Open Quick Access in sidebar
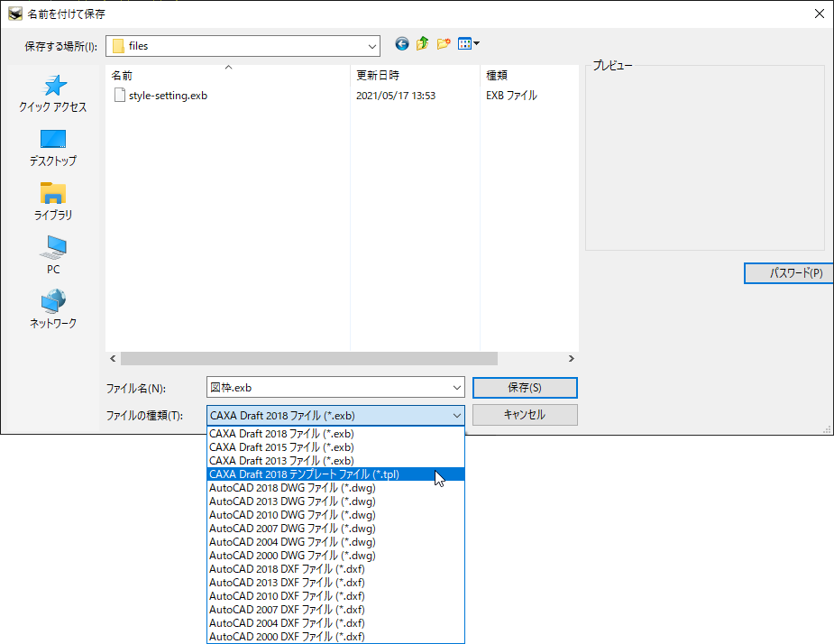This screenshot has height=644, width=834. [53, 94]
